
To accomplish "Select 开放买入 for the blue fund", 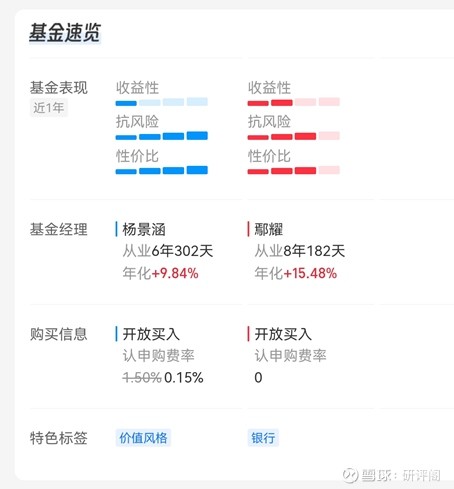I will click(151, 334).
